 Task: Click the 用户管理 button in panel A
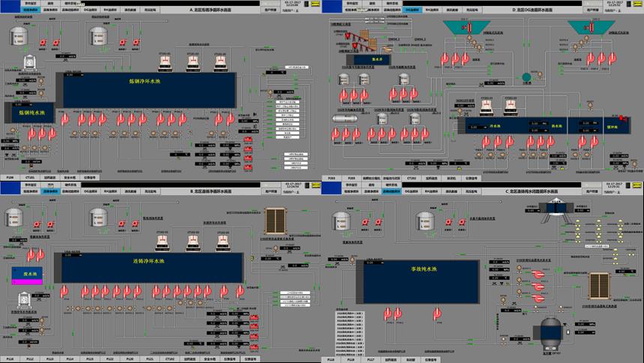(271, 11)
